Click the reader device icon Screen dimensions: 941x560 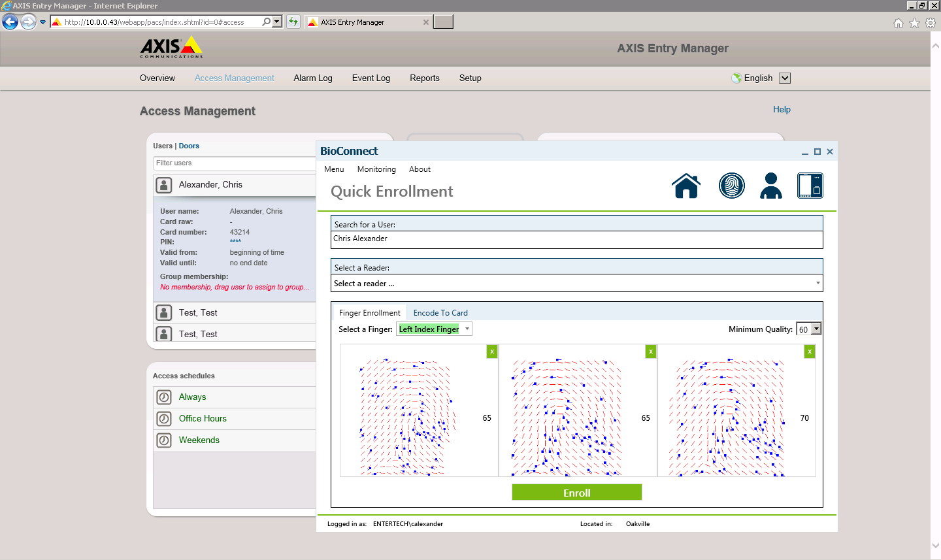tap(810, 186)
